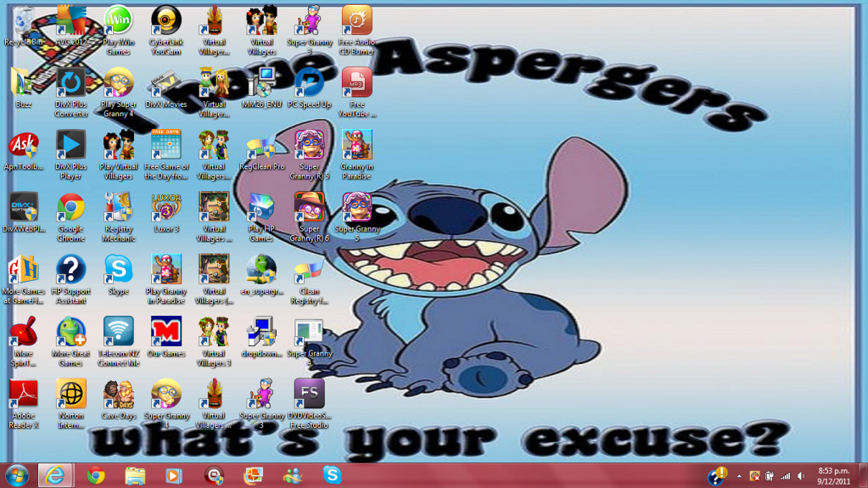Launch DivX Plus Converter shortcut
This screenshot has width=868, height=488.
(x=71, y=93)
